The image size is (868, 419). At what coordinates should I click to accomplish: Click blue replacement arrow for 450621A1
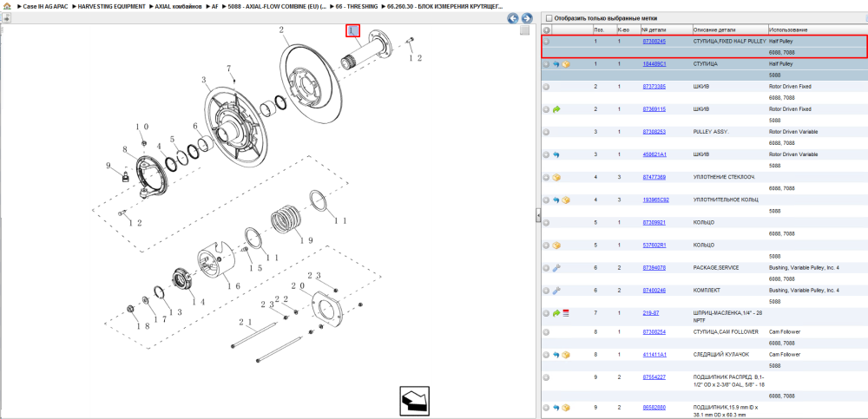pos(556,154)
